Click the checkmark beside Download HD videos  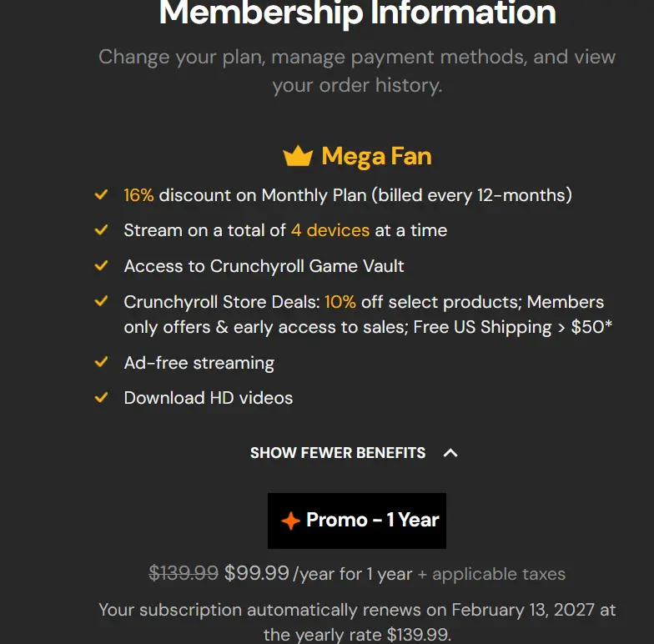pyautogui.click(x=102, y=397)
